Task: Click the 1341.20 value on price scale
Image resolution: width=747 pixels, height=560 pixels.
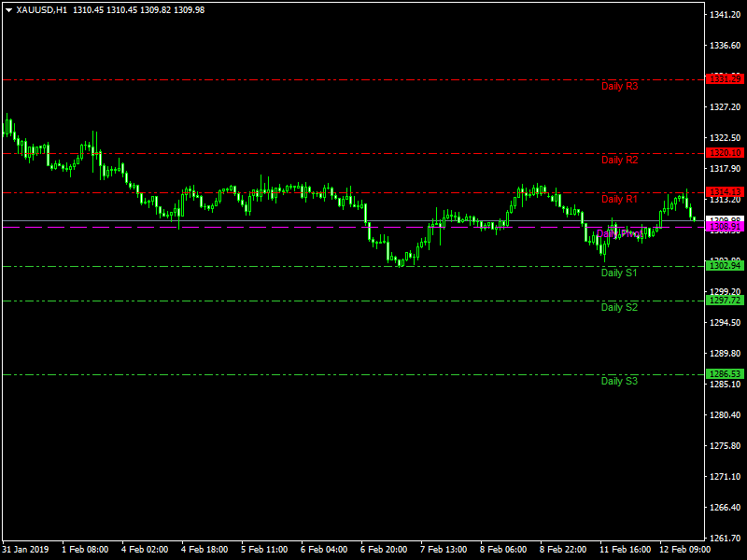Action: (x=726, y=16)
